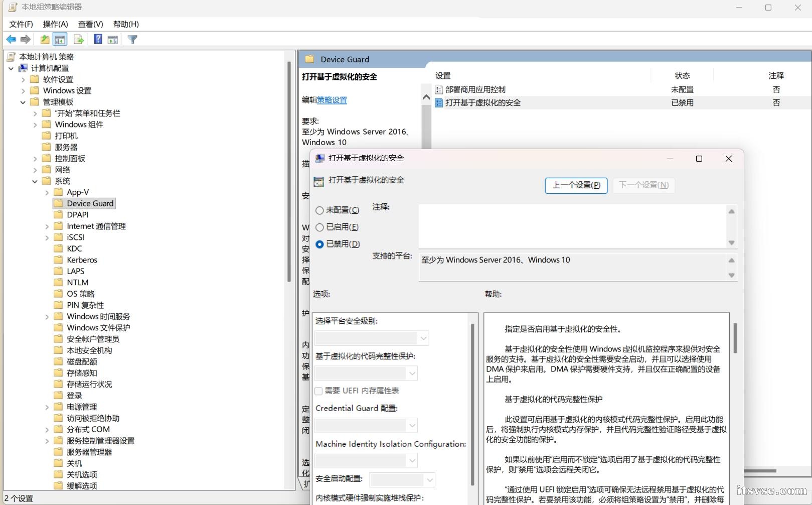Open the 操作(A) menu
The height and width of the screenshot is (505, 812).
click(x=55, y=24)
